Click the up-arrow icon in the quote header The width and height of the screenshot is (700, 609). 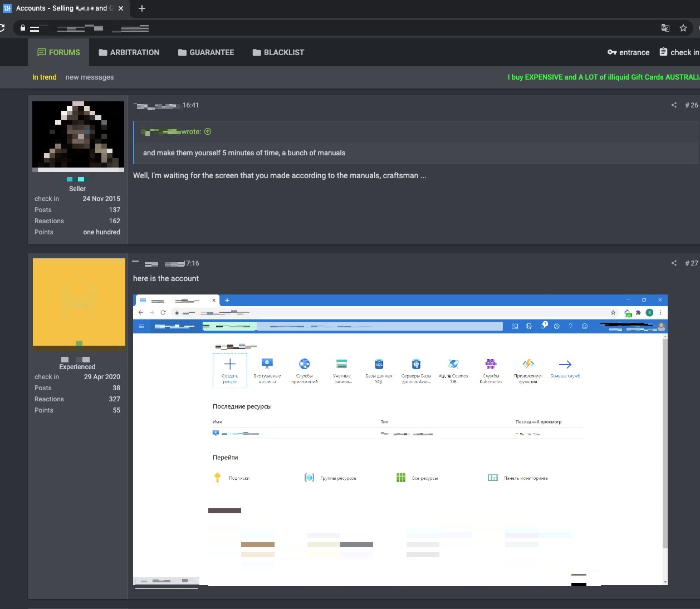tap(208, 132)
